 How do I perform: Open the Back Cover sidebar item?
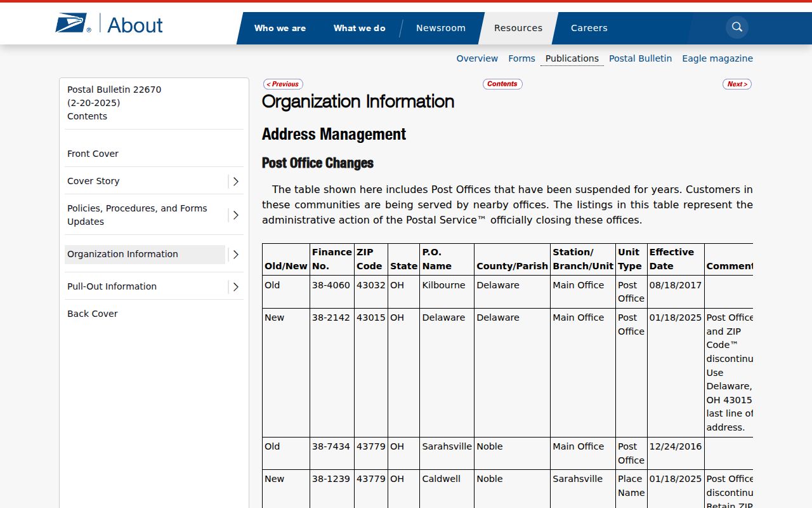click(93, 314)
